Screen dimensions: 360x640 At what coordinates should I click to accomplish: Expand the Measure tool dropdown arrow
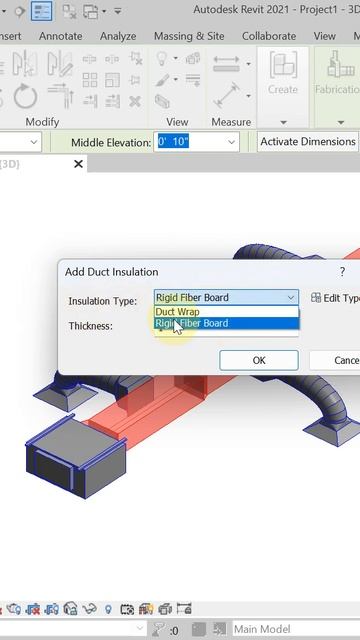click(248, 64)
